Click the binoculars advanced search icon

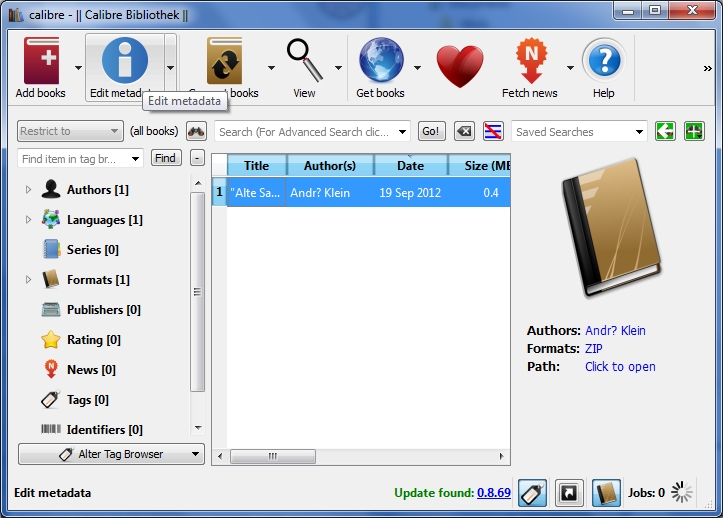click(x=196, y=132)
